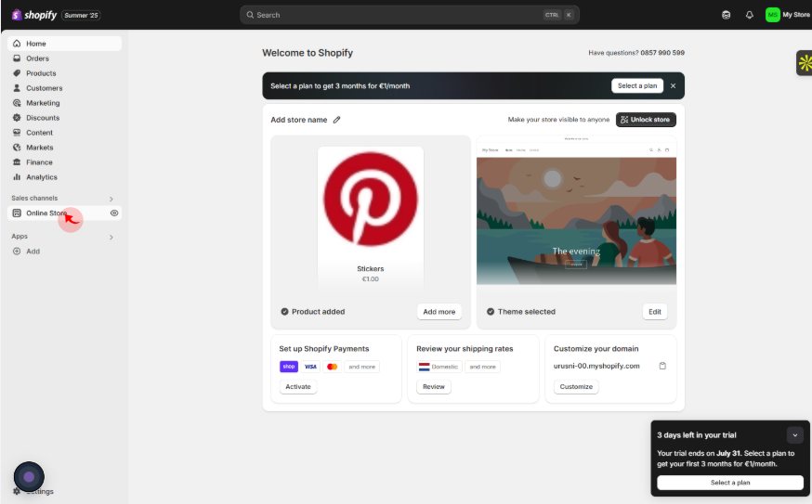
Task: Click the Summer '25 edition badge
Action: (81, 15)
